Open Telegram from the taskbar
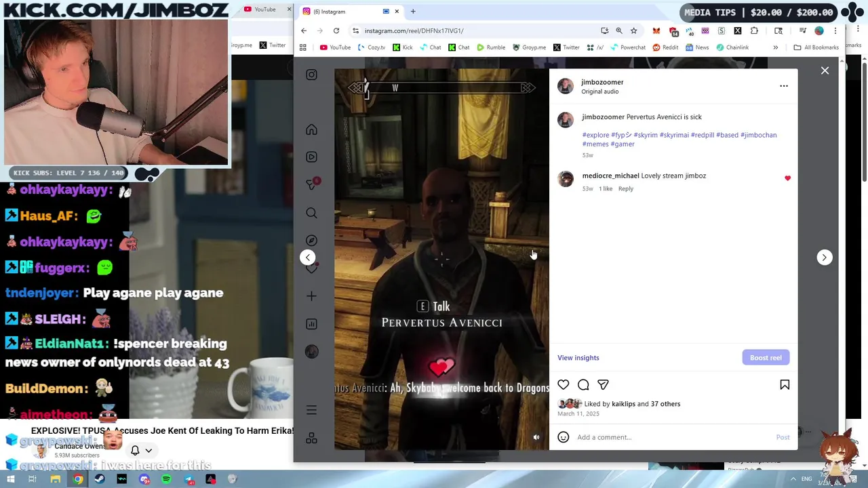 tap(189, 479)
